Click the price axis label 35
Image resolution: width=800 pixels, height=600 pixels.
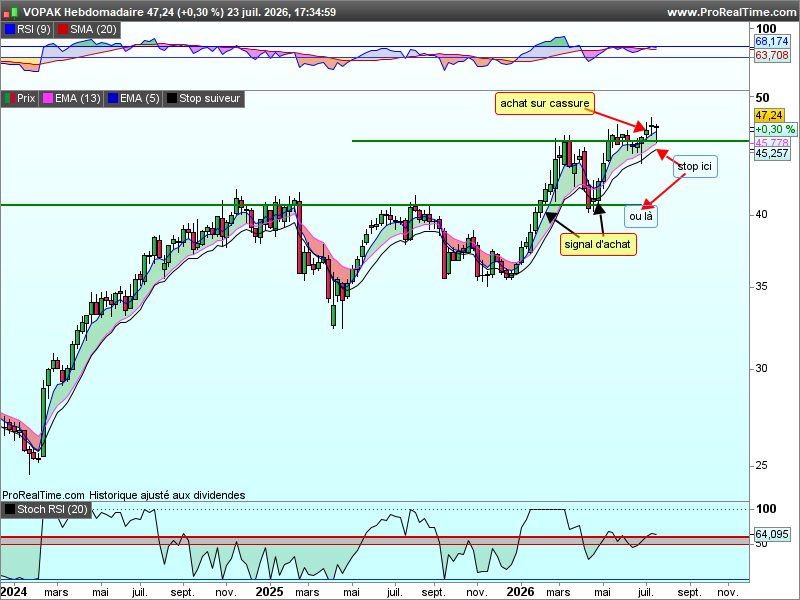[x=761, y=286]
